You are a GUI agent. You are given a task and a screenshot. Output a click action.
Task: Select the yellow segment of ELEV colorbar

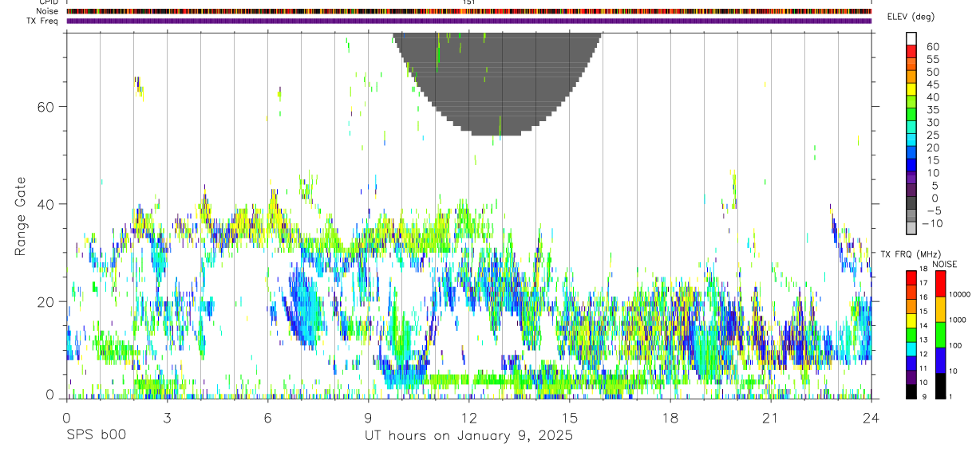pyautogui.click(x=911, y=88)
